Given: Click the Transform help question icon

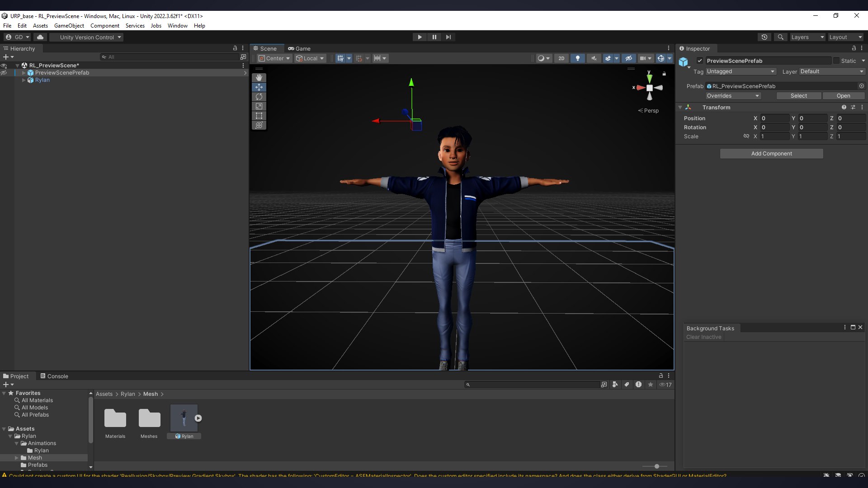Looking at the screenshot, I should (x=844, y=108).
